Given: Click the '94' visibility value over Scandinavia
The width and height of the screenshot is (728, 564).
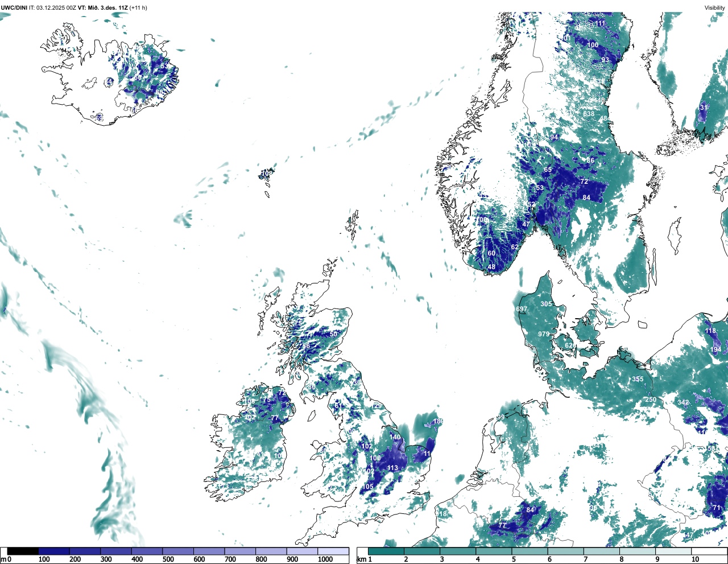Looking at the screenshot, I should point(554,137).
